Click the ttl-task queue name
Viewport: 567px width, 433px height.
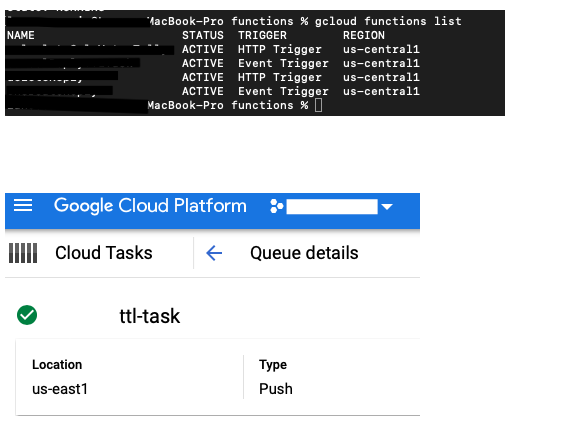[x=150, y=316]
